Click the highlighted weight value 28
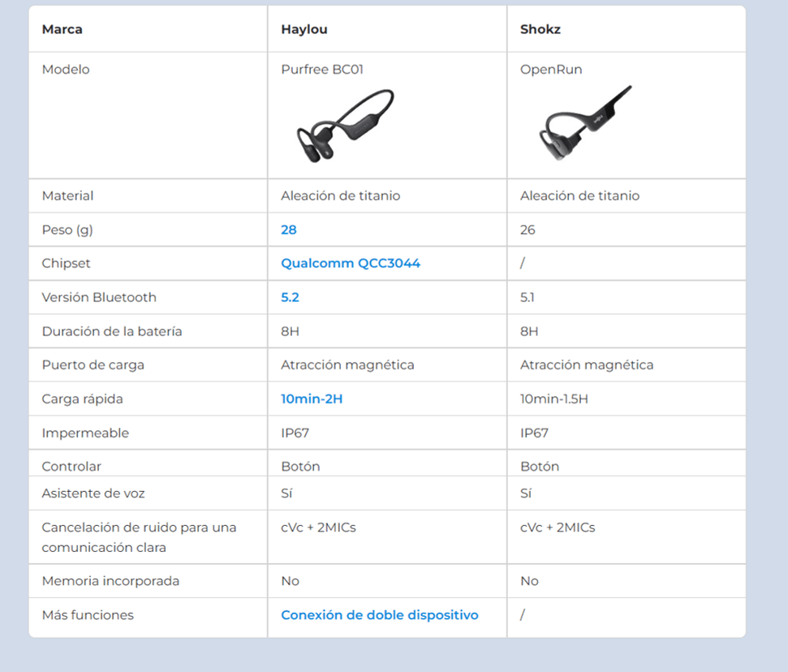This screenshot has width=788, height=672. [288, 230]
